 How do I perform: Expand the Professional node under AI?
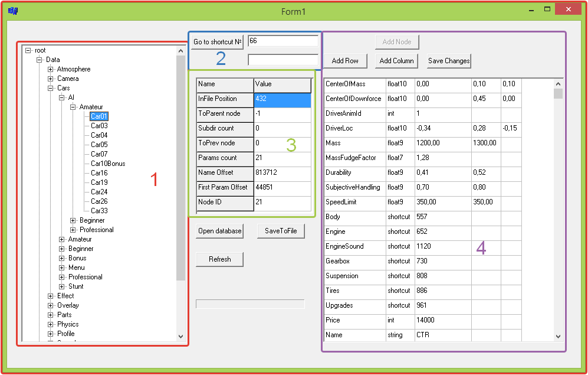[73, 230]
